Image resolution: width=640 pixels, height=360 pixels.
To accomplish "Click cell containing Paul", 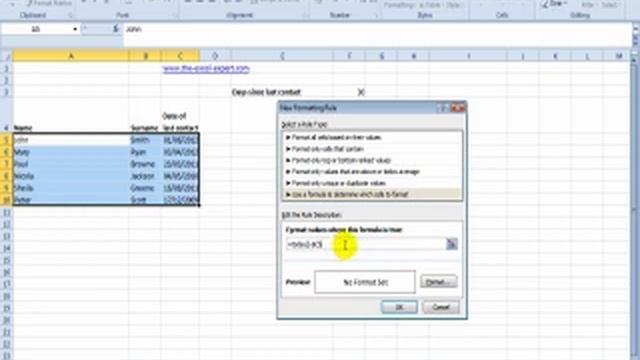I will click(71, 164).
